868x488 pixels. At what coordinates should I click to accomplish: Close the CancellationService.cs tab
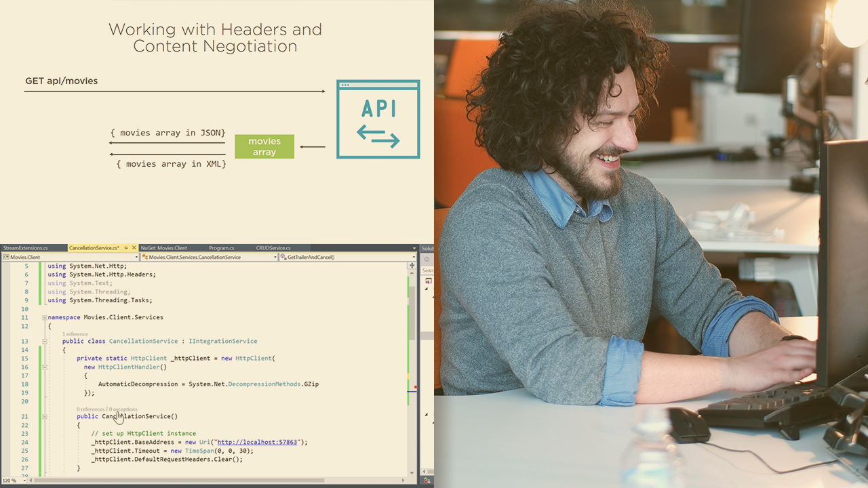[134, 248]
